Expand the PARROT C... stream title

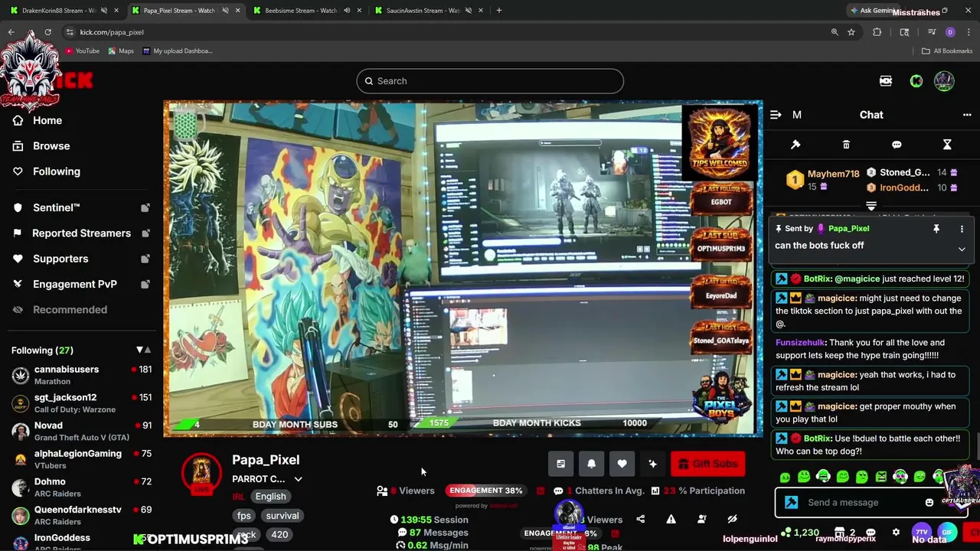click(298, 479)
